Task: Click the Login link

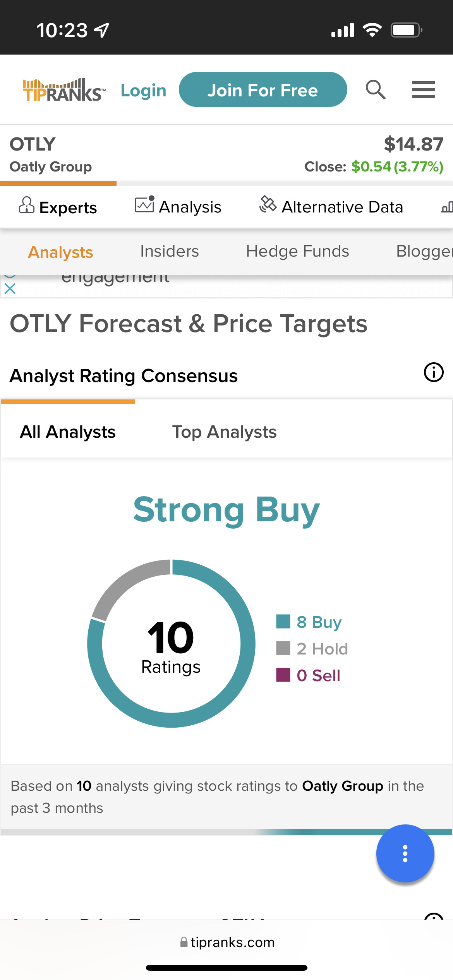Action: tap(144, 91)
